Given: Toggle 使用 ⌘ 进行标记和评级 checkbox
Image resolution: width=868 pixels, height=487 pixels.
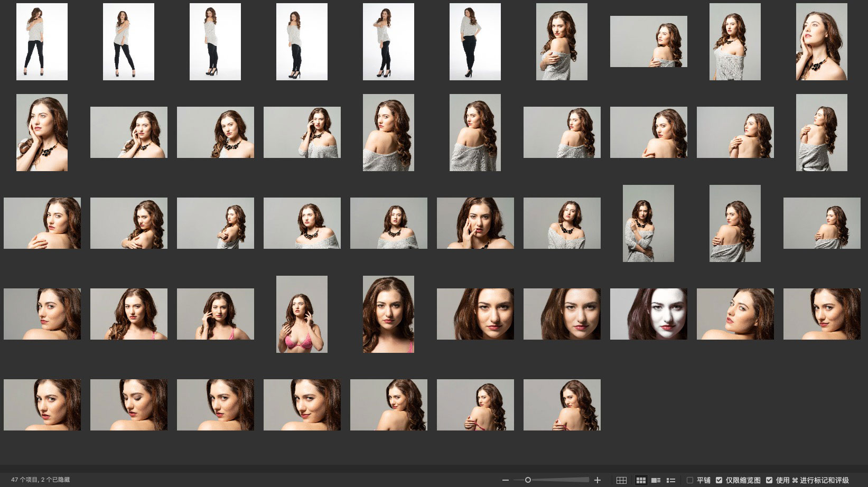Looking at the screenshot, I should point(769,480).
